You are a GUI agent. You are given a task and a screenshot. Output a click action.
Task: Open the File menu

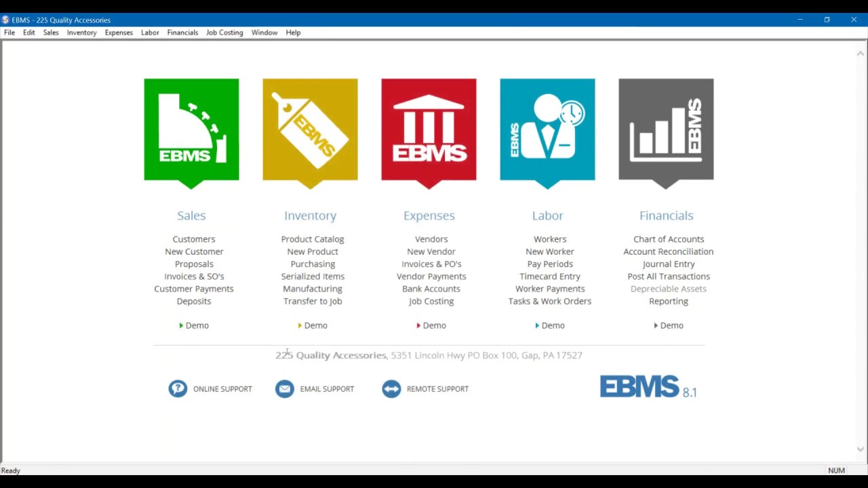(9, 33)
